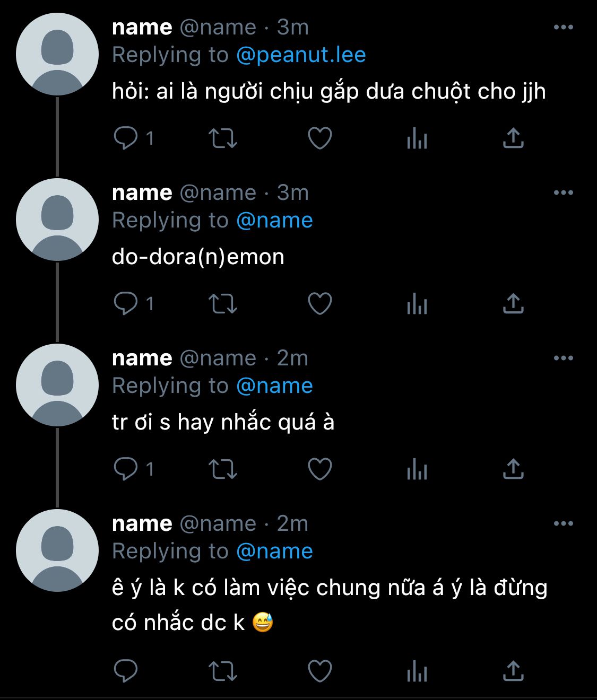Retweet the 'tr ơi s hay nhắc' tweet
Screen dimensions: 597x700
click(223, 469)
